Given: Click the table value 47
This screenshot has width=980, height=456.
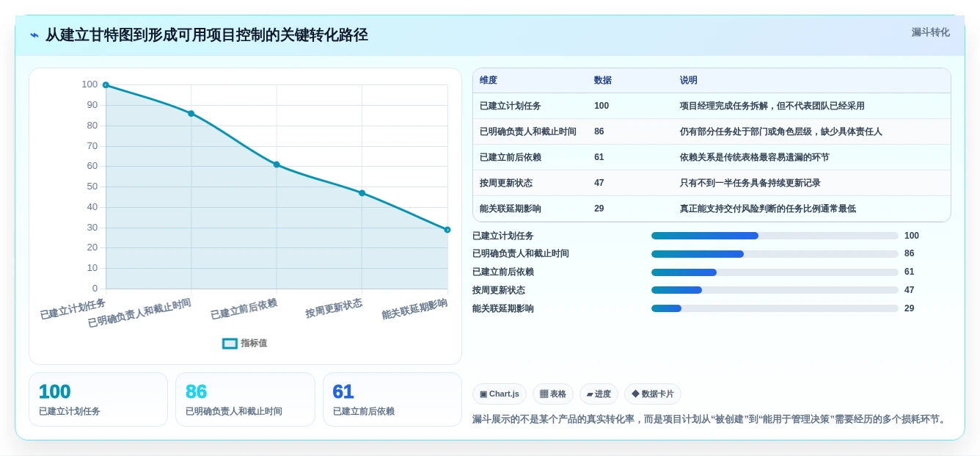Looking at the screenshot, I should tap(599, 183).
